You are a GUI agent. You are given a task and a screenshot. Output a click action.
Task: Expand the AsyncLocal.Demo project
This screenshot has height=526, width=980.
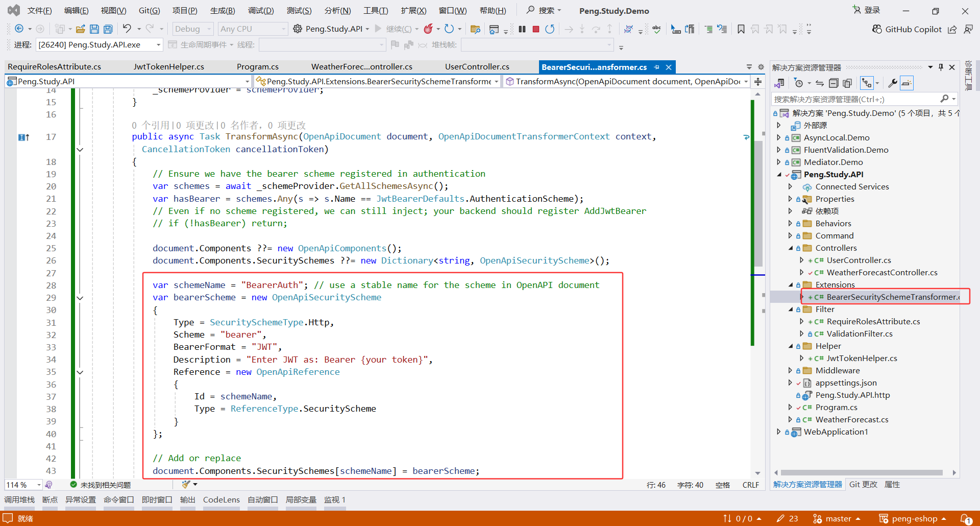coord(779,137)
